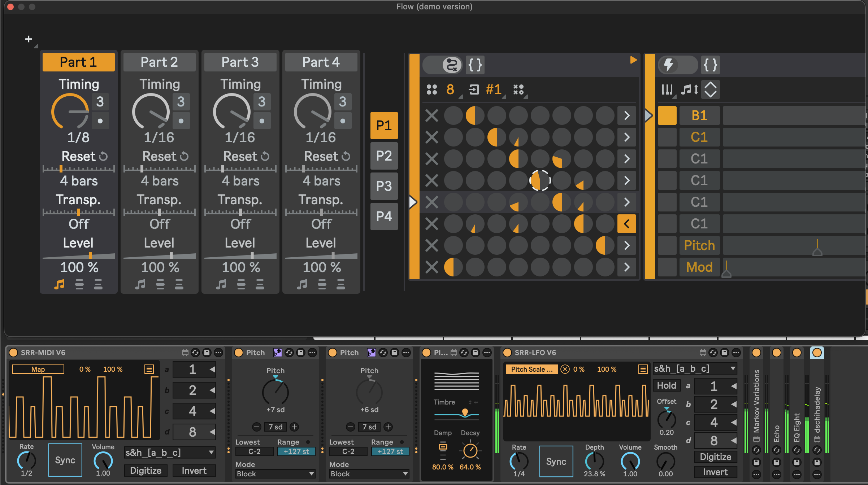Click the Part 1 Level slider

point(79,255)
